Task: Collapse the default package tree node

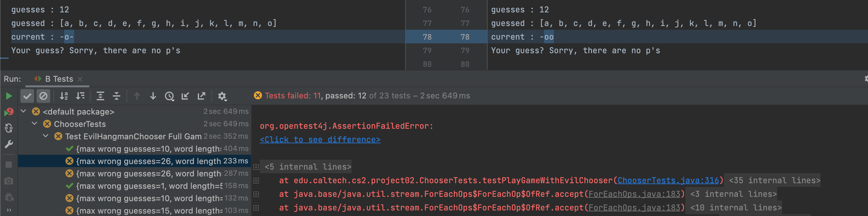Action: click(23, 111)
